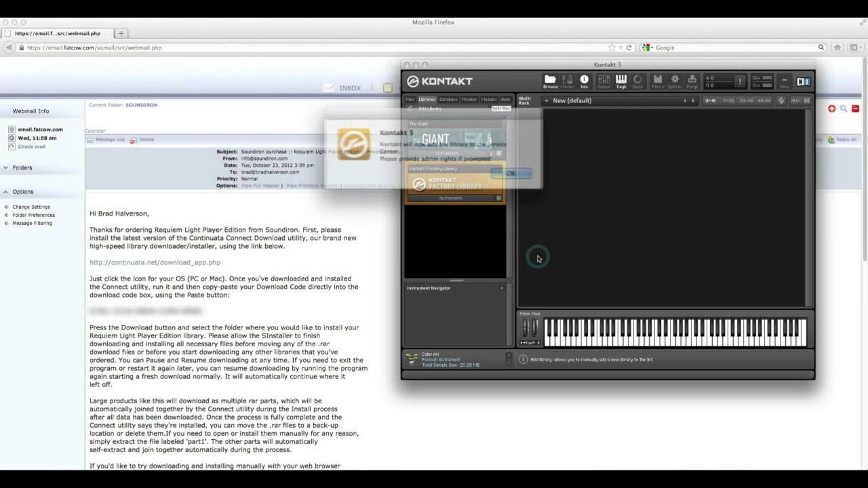Click the rack minimize-all icon

pyautogui.click(x=807, y=101)
